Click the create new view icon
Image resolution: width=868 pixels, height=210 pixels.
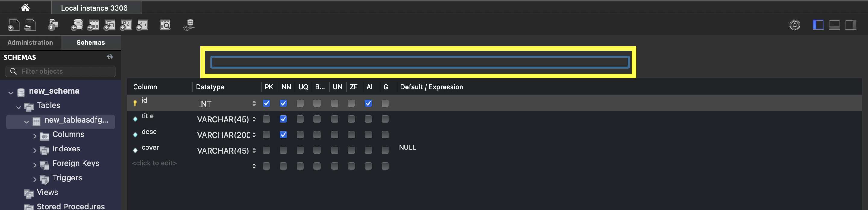coord(109,25)
